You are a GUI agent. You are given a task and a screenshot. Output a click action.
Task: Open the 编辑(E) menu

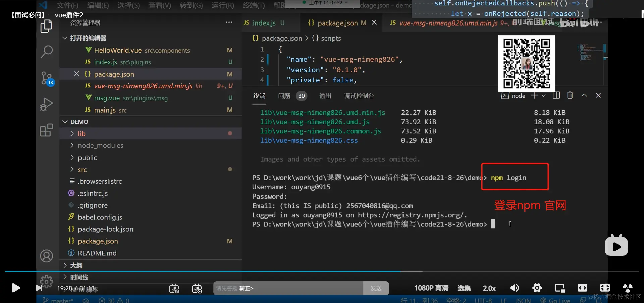point(98,5)
